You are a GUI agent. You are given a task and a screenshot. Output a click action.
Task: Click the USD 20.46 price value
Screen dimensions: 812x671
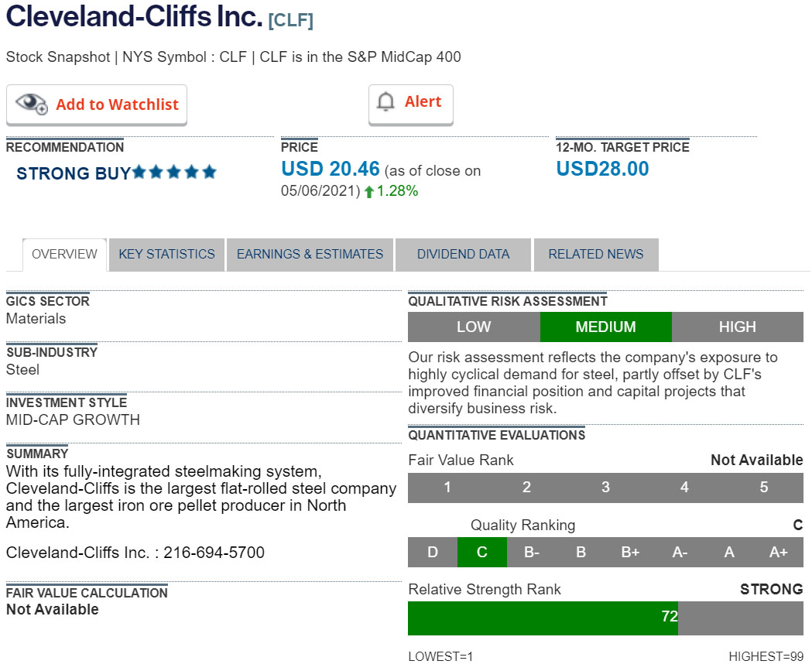[x=331, y=169]
